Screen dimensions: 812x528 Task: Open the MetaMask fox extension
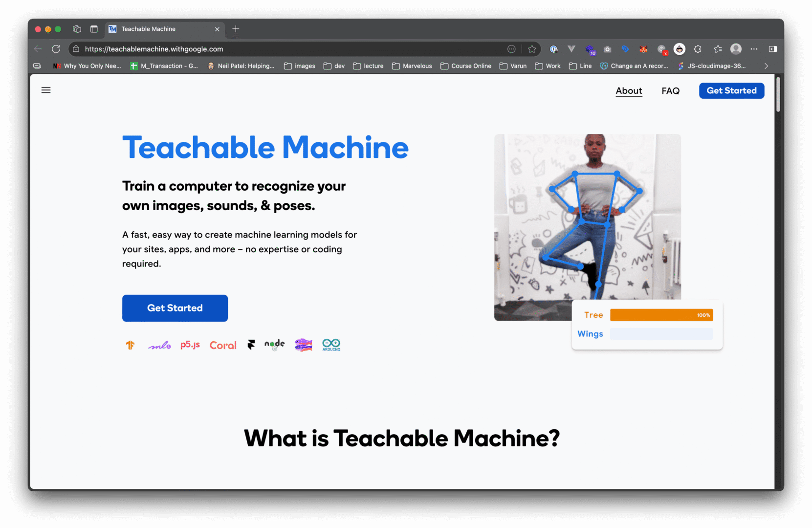click(643, 49)
